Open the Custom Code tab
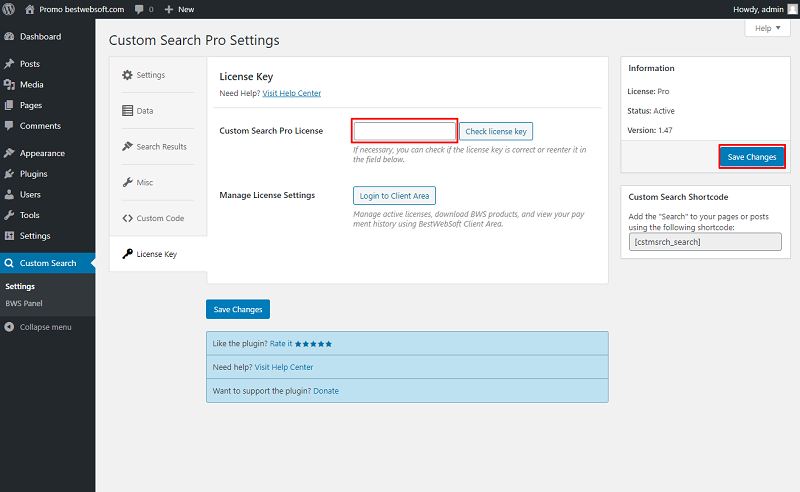Viewport: 800px width, 492px height. click(x=158, y=218)
